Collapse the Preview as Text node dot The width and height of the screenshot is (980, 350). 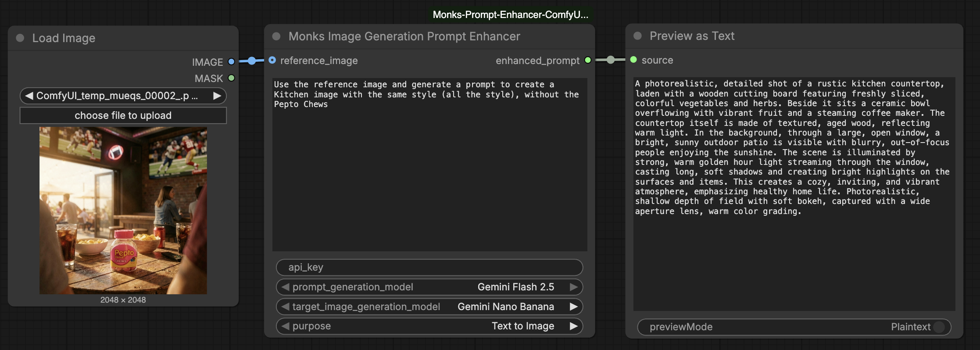[638, 36]
